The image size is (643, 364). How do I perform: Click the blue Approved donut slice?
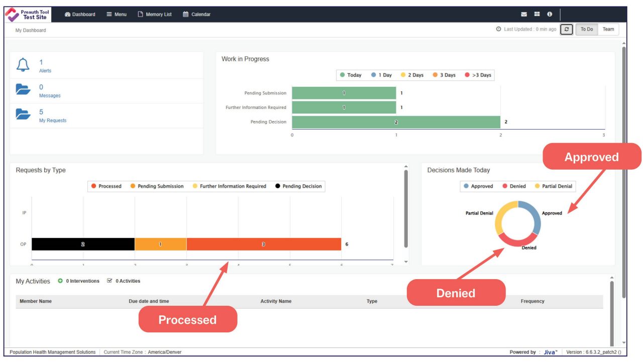(x=537, y=216)
